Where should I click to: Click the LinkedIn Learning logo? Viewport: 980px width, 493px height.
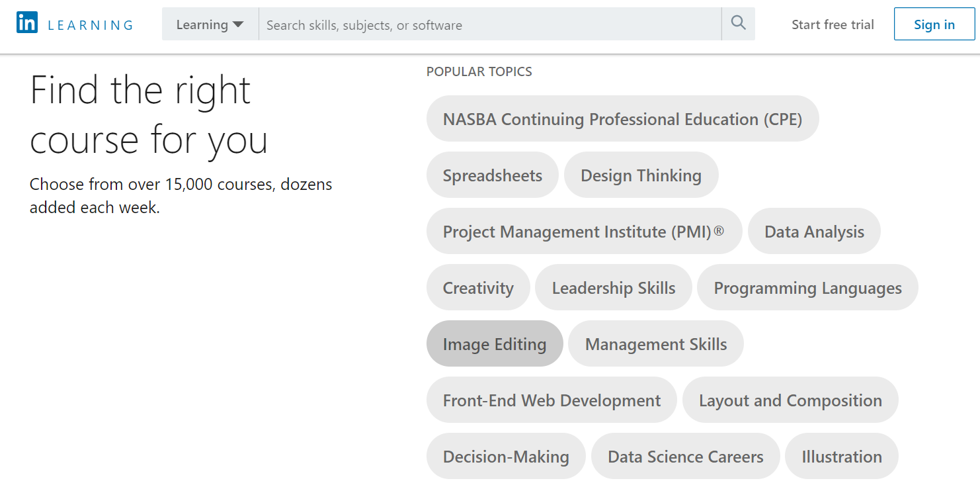[x=75, y=24]
